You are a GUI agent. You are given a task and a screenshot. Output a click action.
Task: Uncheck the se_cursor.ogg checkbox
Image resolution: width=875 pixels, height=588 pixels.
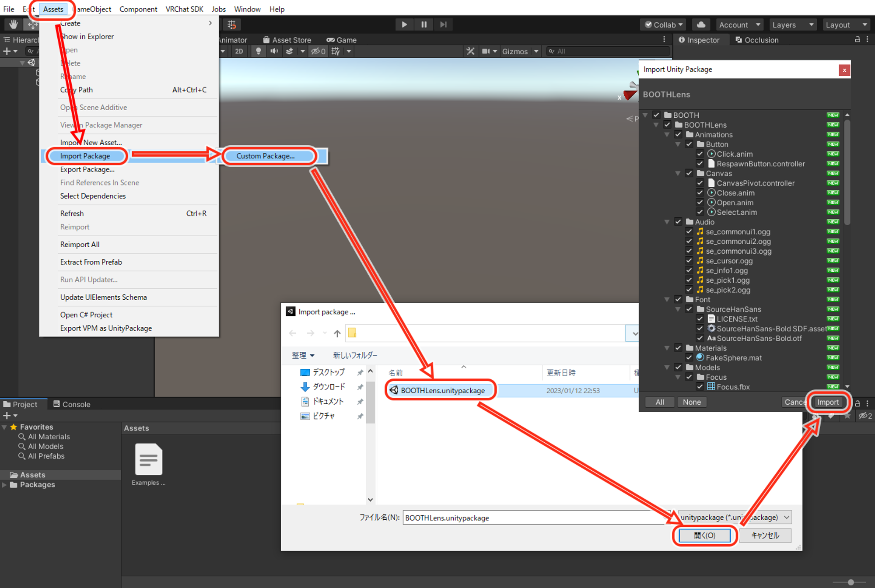[689, 261]
